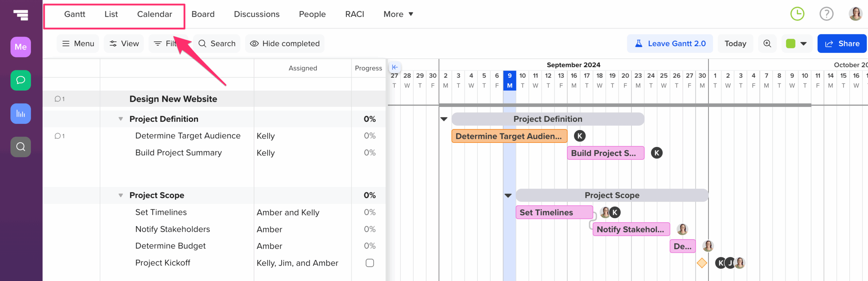868x281 pixels.
Task: Open the discussions chat icon in sidebar
Action: (x=20, y=80)
